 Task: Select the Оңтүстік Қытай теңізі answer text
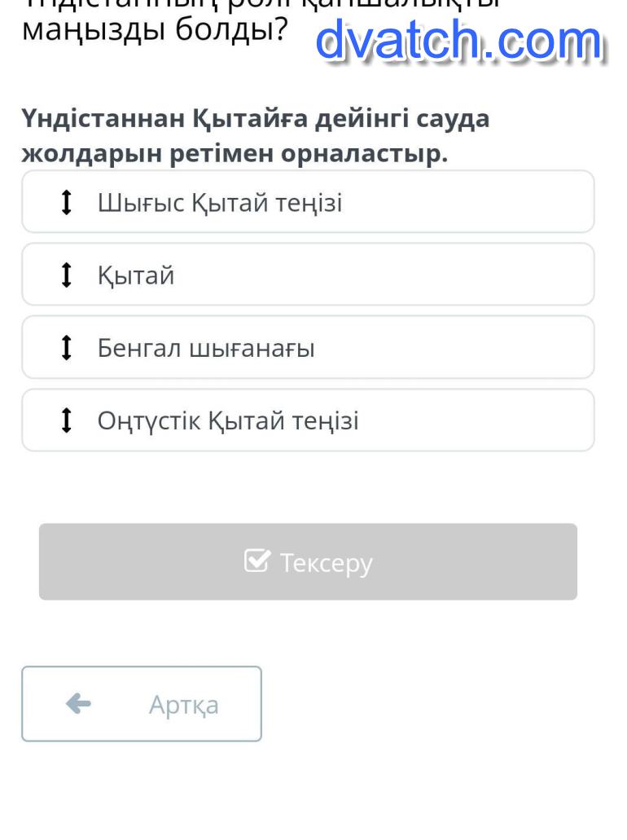[x=228, y=420]
